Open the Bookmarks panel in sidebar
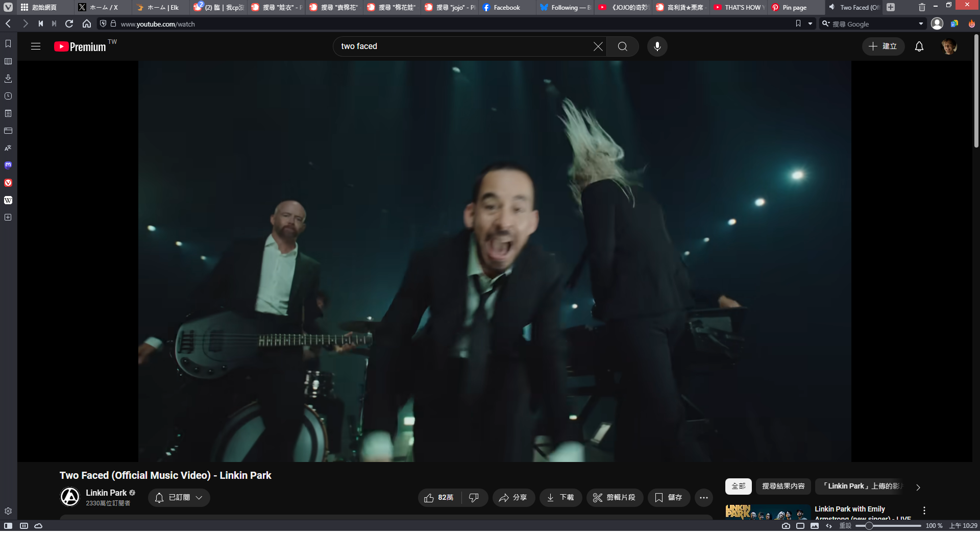The height and width of the screenshot is (535, 980). point(8,43)
